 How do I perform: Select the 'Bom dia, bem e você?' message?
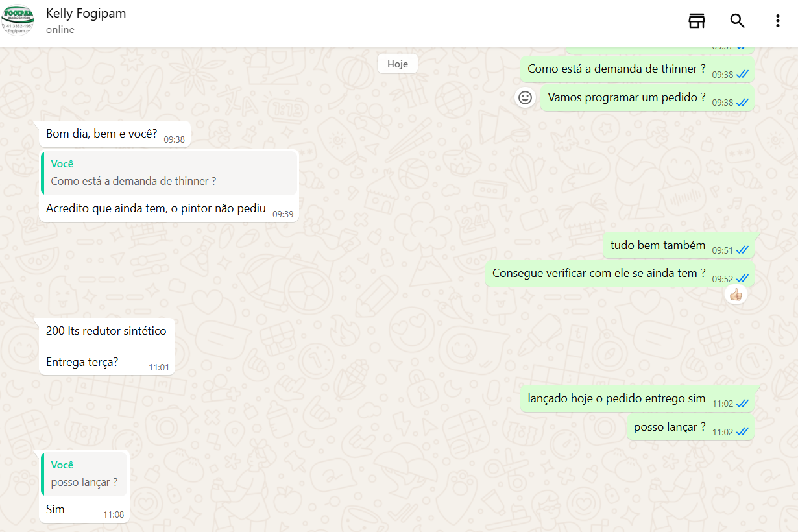pos(101,134)
